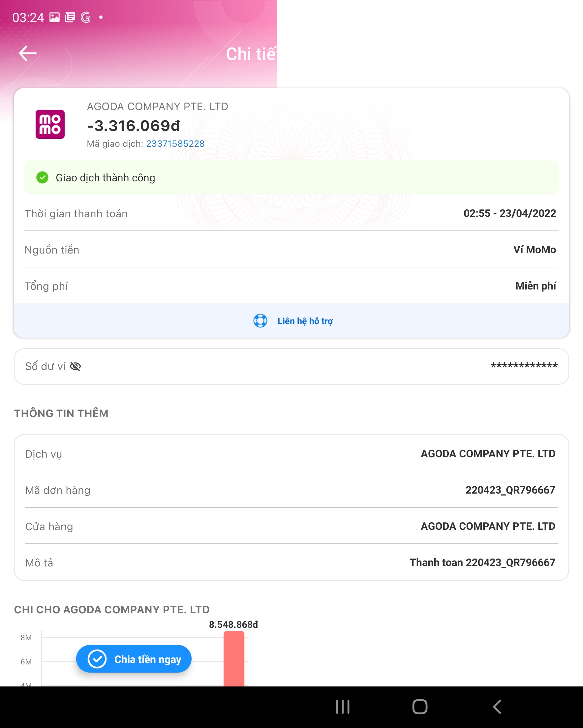The width and height of the screenshot is (583, 728).
Task: Tap the Số dư ví label
Action: point(45,366)
